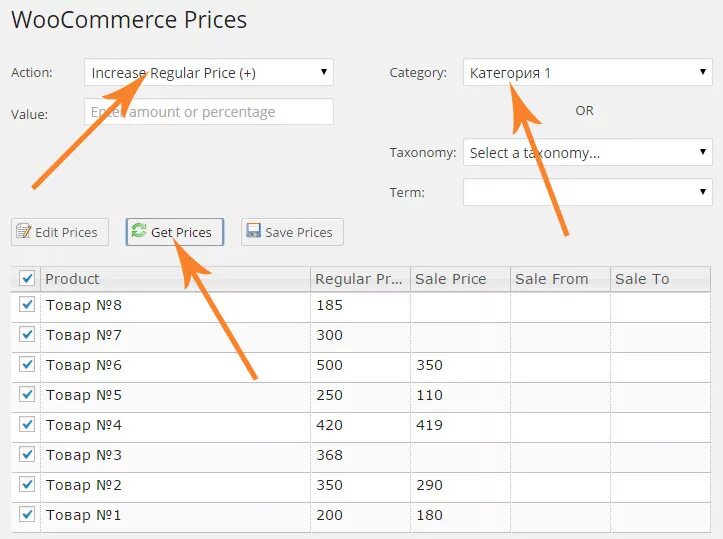Select the Товар №1 product name

pyautogui.click(x=83, y=515)
